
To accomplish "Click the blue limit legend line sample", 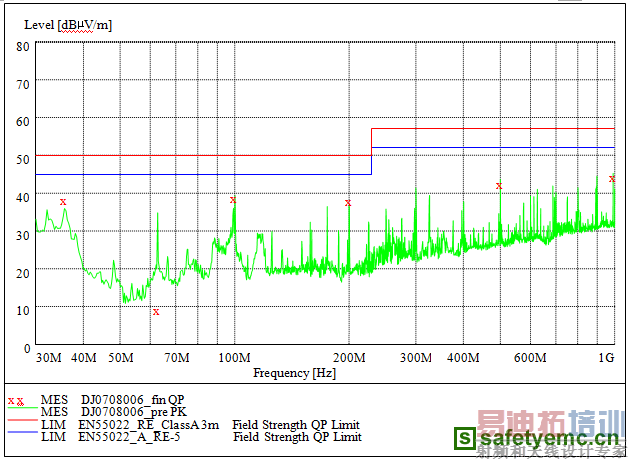I will pos(22,432).
